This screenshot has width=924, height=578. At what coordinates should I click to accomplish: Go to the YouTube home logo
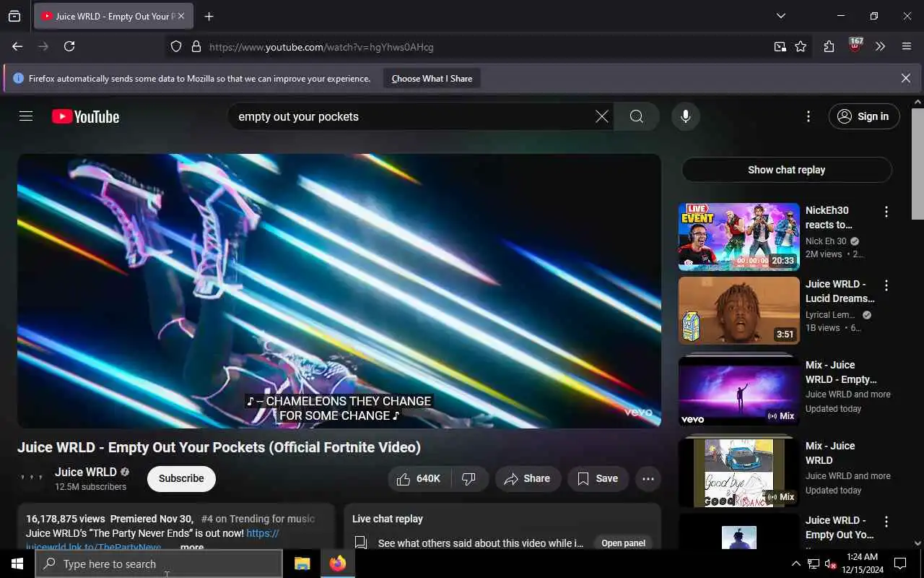coord(85,116)
